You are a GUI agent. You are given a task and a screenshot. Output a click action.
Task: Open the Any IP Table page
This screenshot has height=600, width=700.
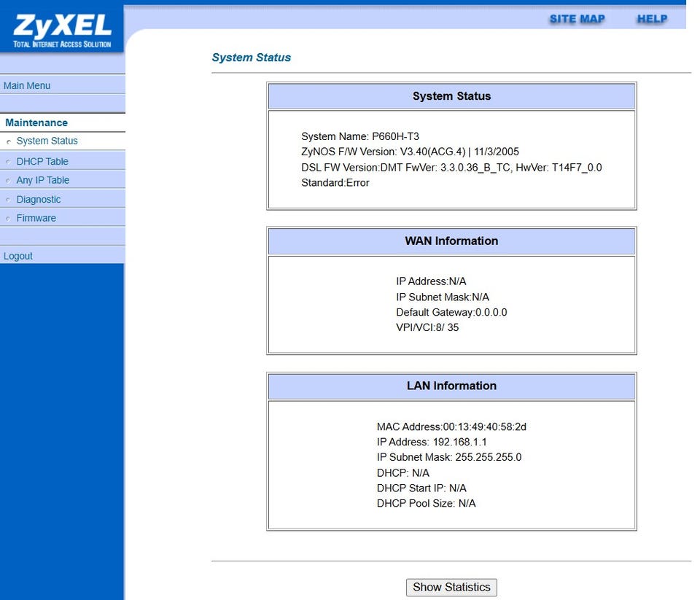pyautogui.click(x=43, y=180)
